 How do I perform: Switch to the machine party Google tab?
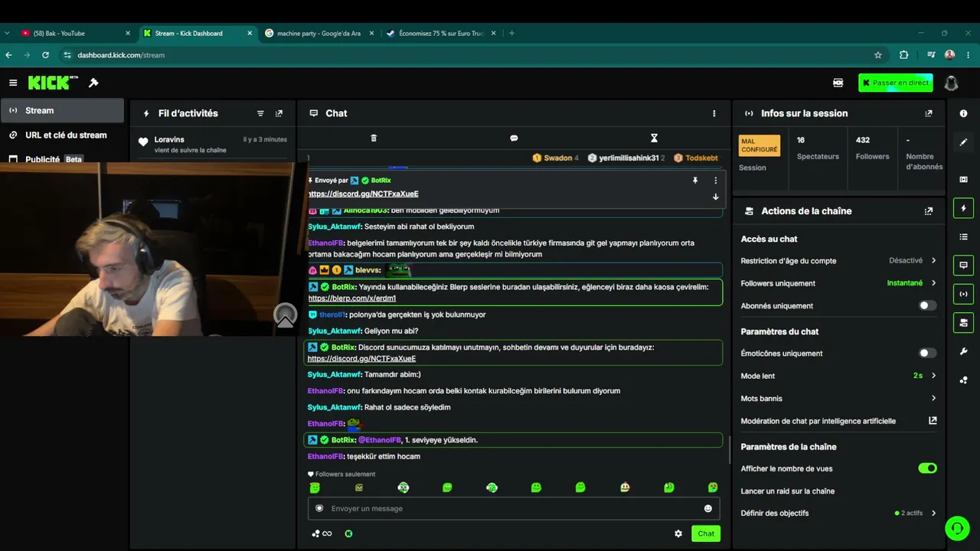pyautogui.click(x=318, y=33)
